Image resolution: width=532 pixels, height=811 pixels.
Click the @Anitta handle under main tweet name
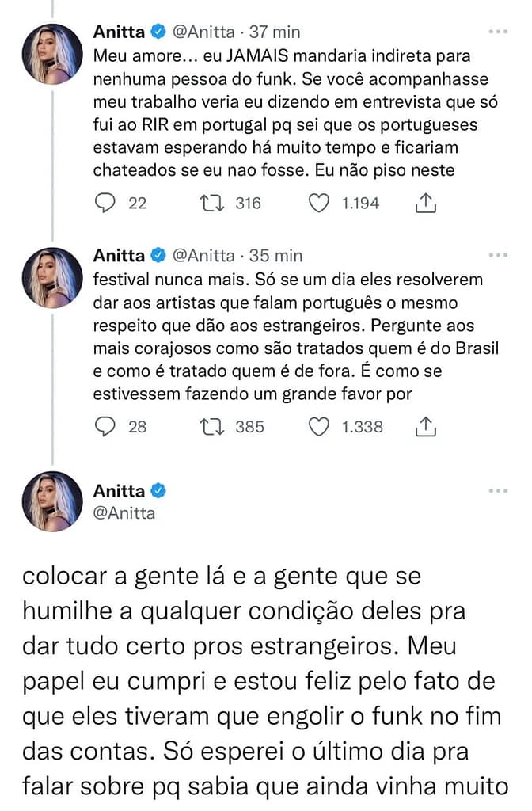(x=124, y=512)
